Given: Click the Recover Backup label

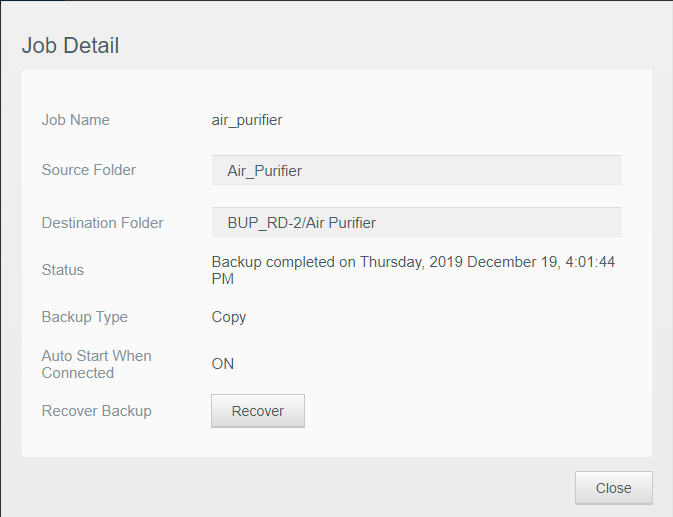Looking at the screenshot, I should (x=97, y=411).
